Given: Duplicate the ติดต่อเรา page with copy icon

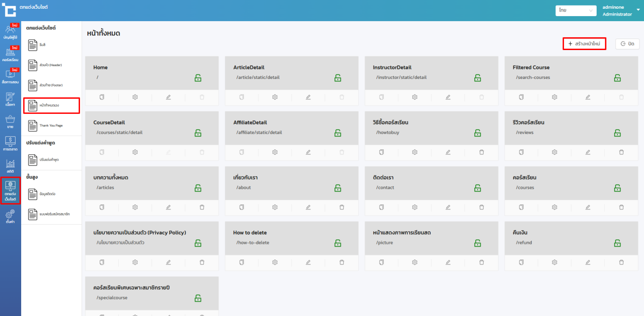Looking at the screenshot, I should 381,207.
